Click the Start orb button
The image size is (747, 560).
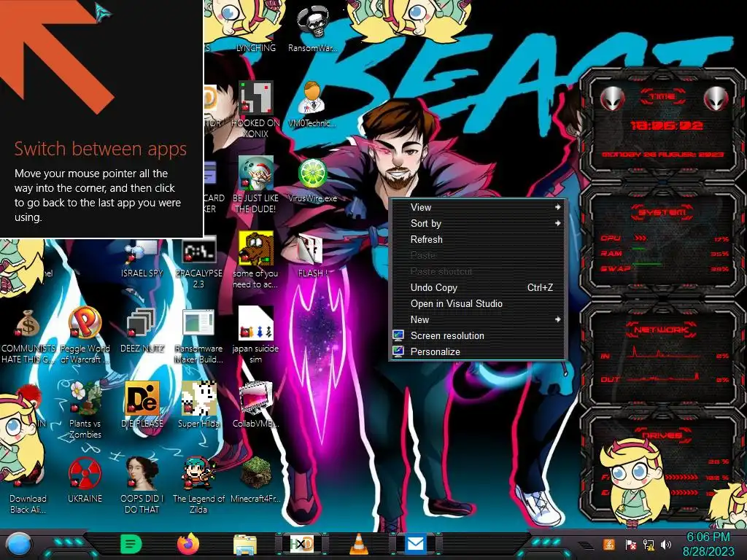[18, 544]
